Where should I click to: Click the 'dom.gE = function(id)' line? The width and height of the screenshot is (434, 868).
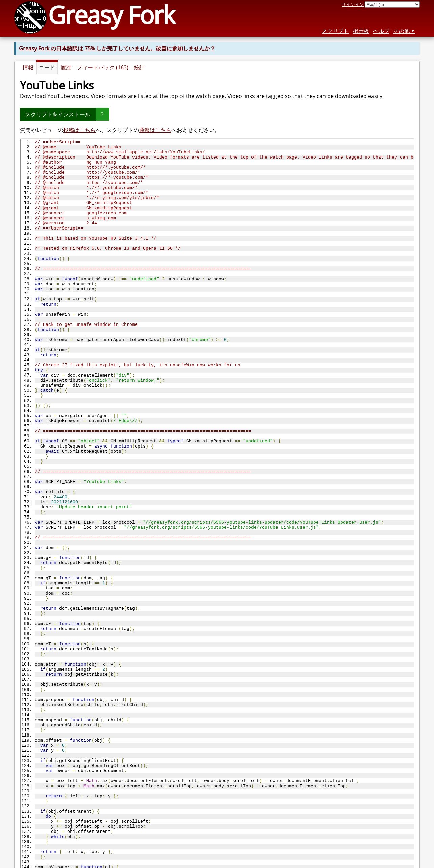(x=66, y=558)
